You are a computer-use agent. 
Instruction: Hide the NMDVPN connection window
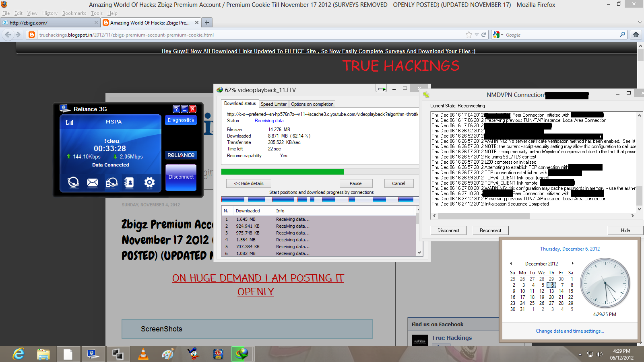click(625, 230)
